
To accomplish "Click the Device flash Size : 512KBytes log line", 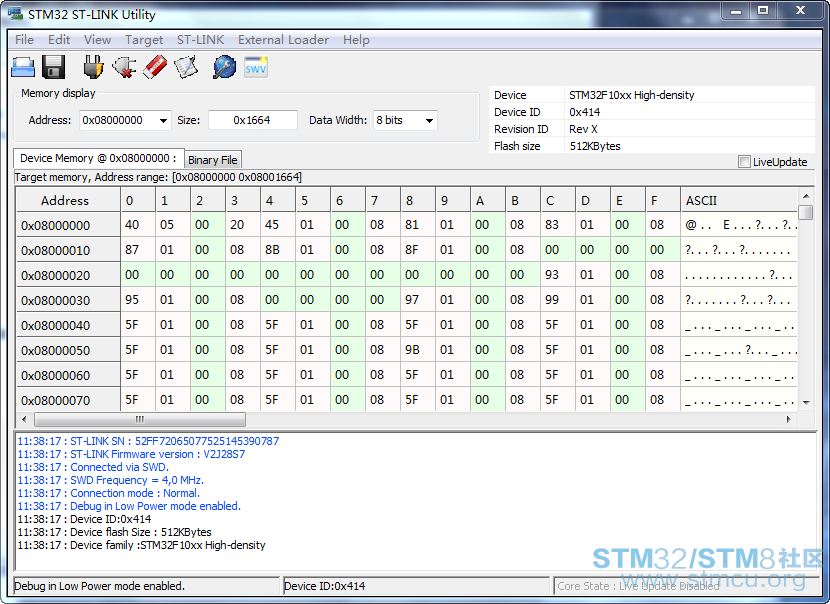I will [x=114, y=532].
